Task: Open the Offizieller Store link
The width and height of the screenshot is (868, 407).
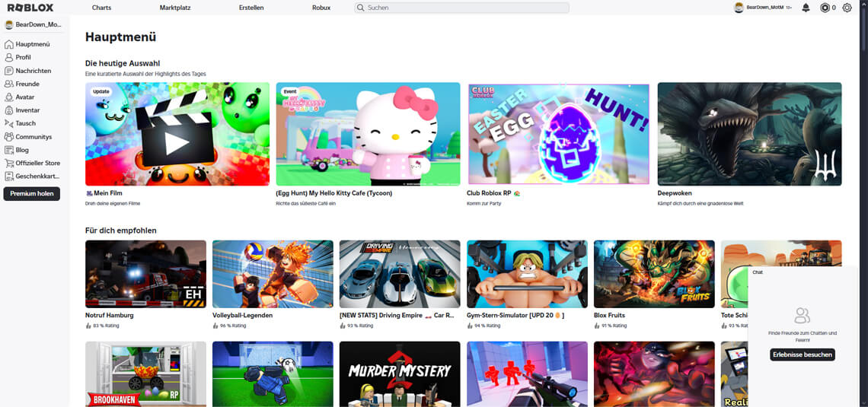Action: pos(37,163)
